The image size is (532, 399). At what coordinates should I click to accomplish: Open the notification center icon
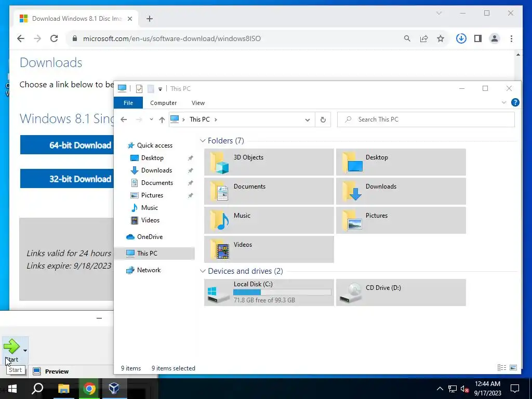click(x=515, y=389)
